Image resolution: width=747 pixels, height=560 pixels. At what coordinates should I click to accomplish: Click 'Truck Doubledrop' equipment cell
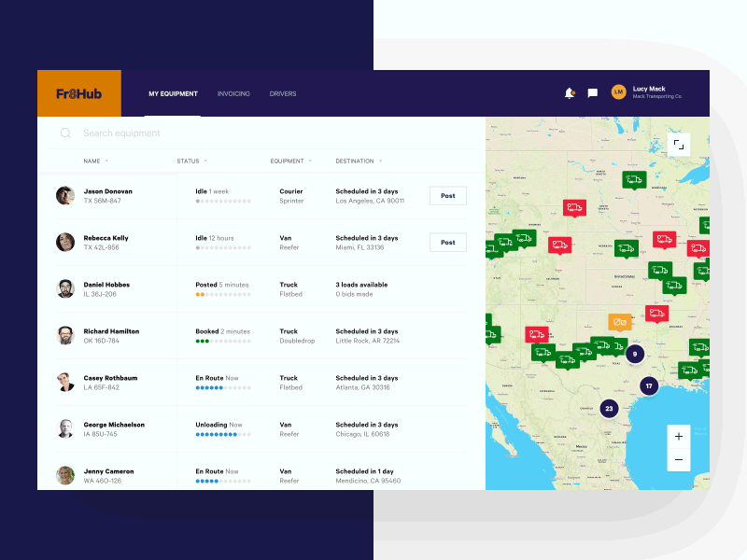(297, 336)
